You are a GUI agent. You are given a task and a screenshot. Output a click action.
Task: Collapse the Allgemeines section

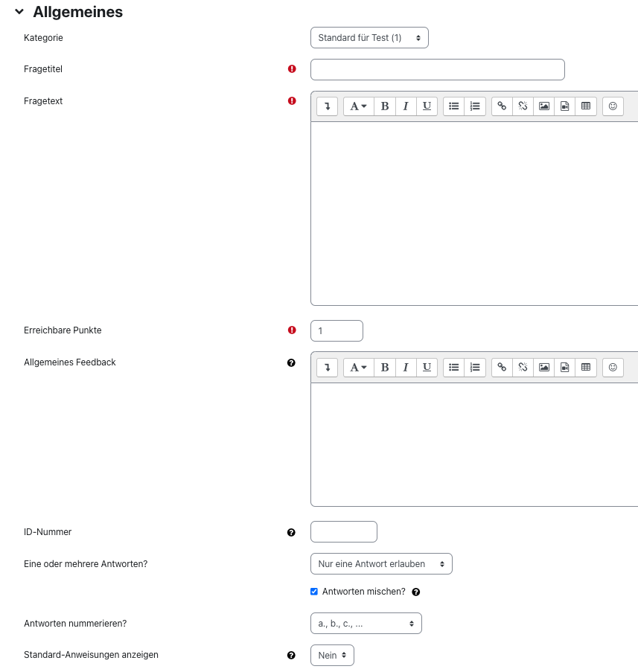coord(19,12)
